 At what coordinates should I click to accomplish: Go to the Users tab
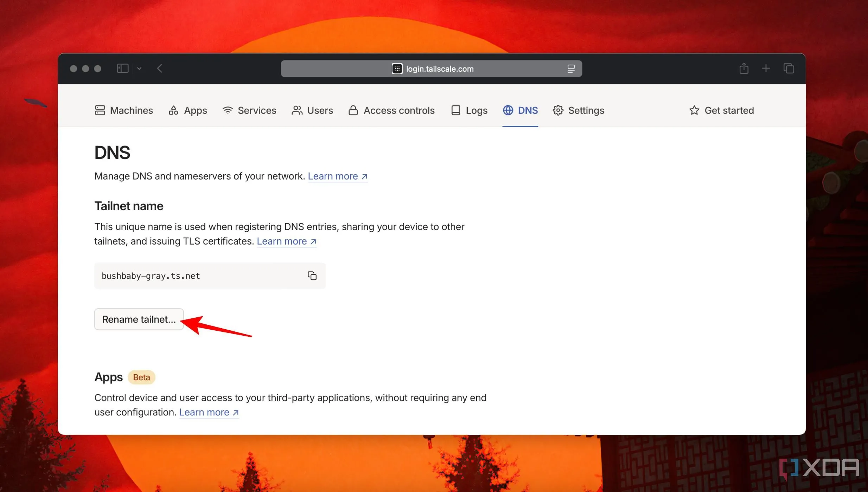pyautogui.click(x=312, y=110)
